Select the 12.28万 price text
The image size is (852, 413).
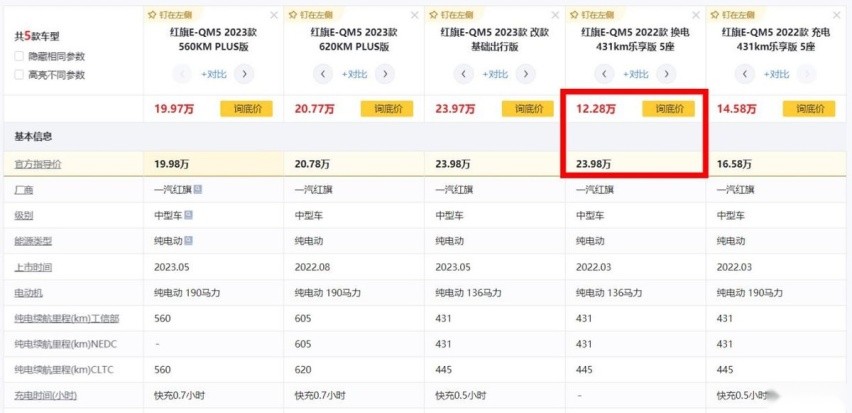(596, 109)
